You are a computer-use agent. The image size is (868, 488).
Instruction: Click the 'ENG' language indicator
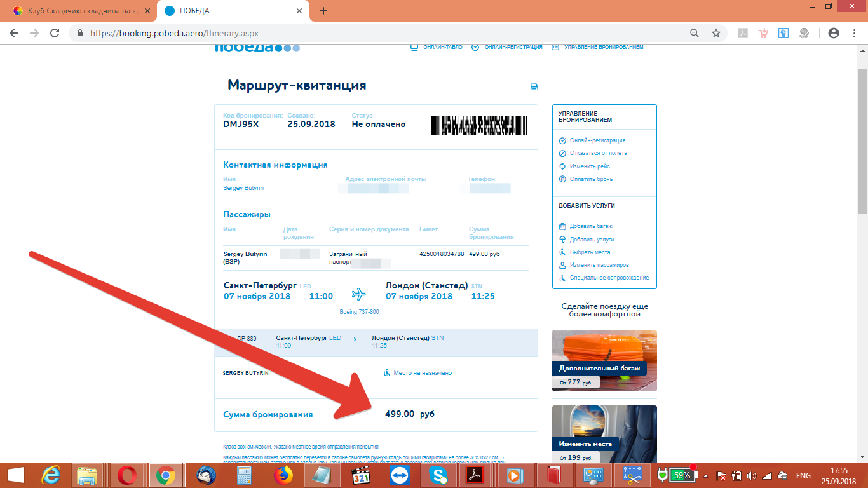803,475
